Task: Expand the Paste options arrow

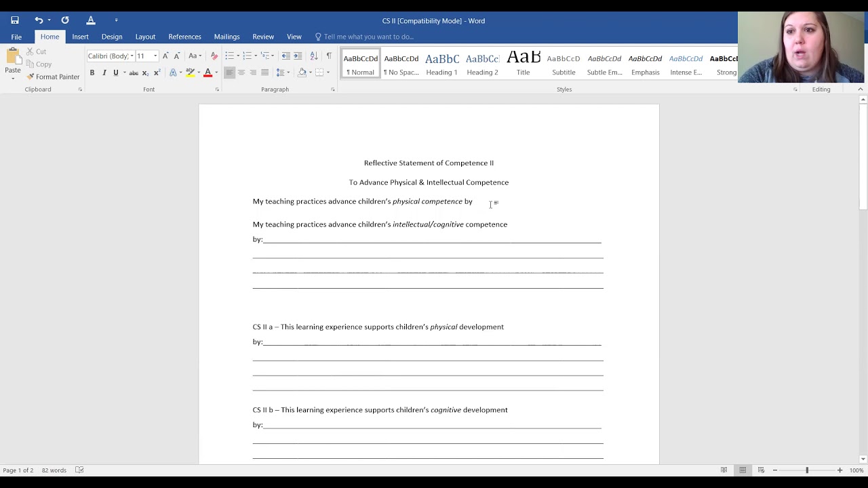Action: click(x=12, y=78)
